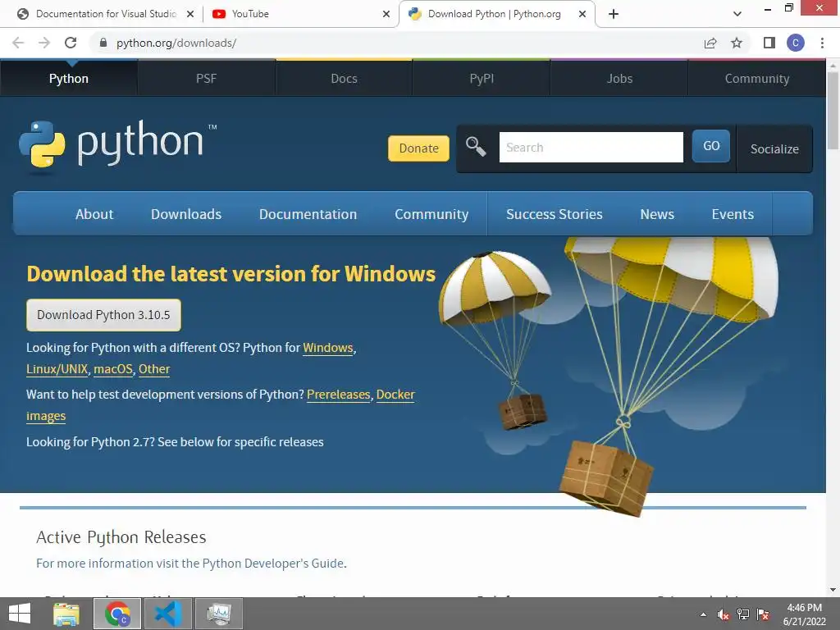Focus the site Search field
The image size is (840, 630).
pyautogui.click(x=591, y=148)
